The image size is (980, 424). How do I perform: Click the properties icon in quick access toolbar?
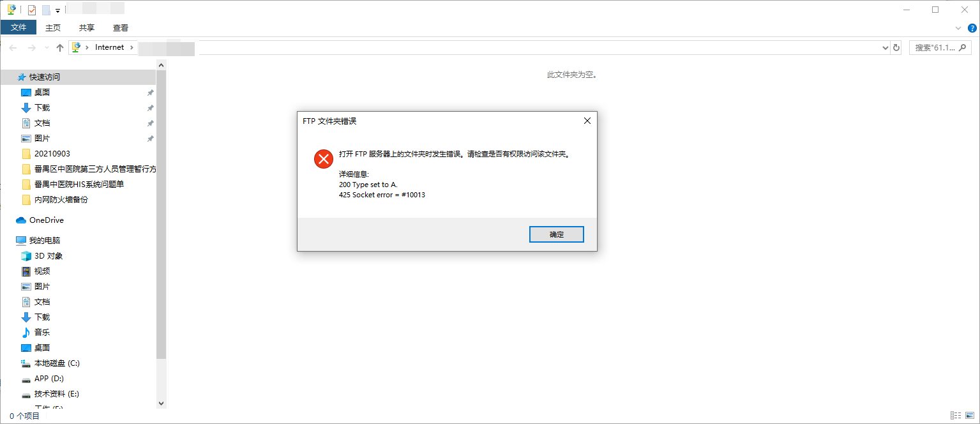tap(32, 10)
